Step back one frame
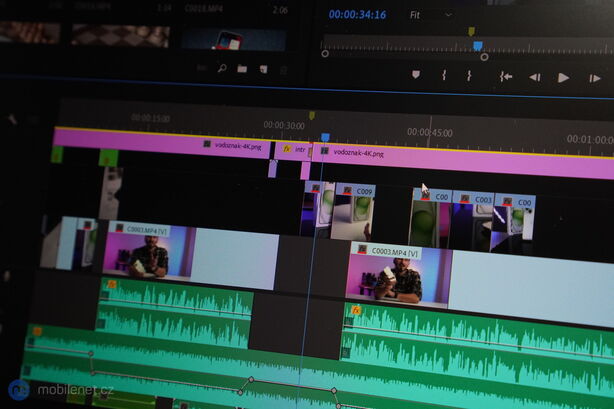 tap(535, 78)
